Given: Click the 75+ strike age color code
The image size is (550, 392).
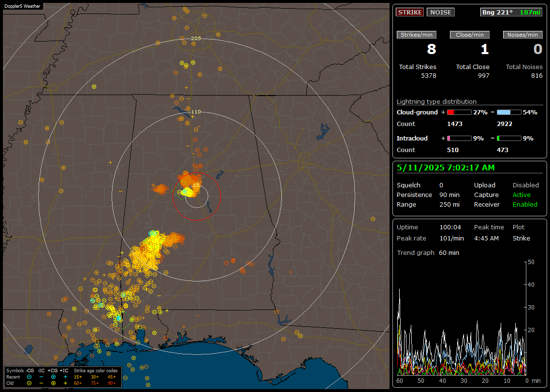Looking at the screenshot, I should [x=95, y=383].
